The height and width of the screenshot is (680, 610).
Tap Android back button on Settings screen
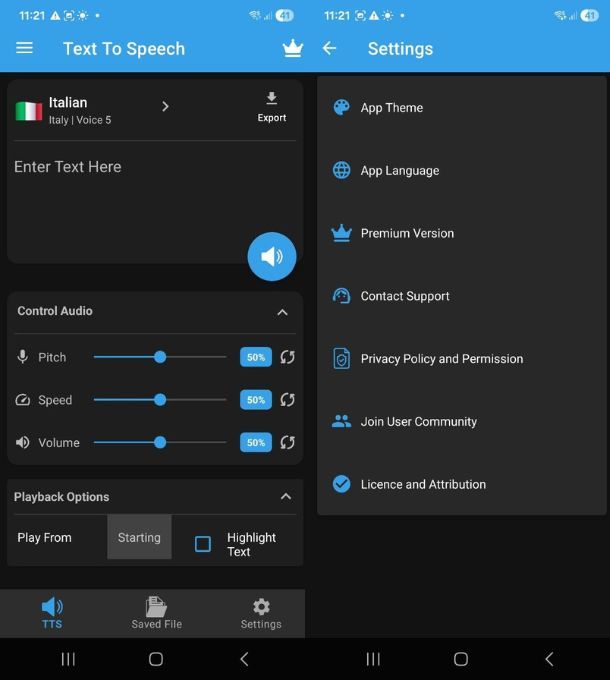(x=549, y=659)
